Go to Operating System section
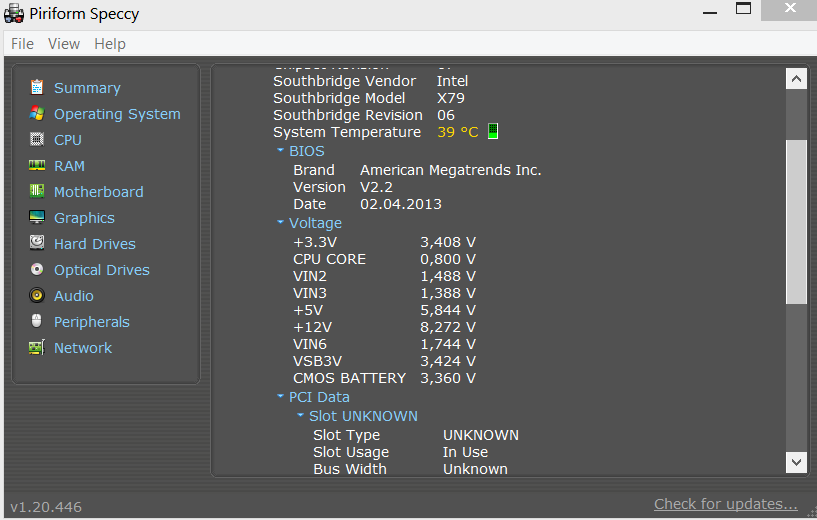The image size is (817, 520). 117,114
